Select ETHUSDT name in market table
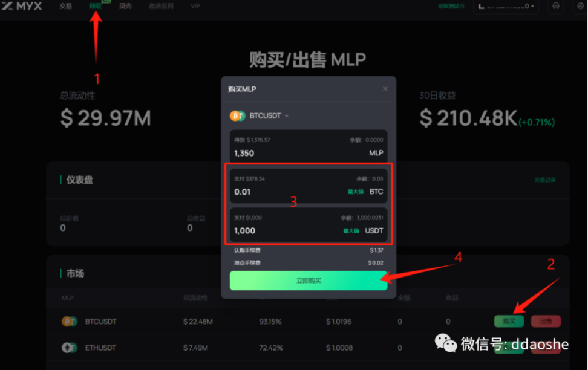Image resolution: width=588 pixels, height=370 pixels. [x=100, y=348]
